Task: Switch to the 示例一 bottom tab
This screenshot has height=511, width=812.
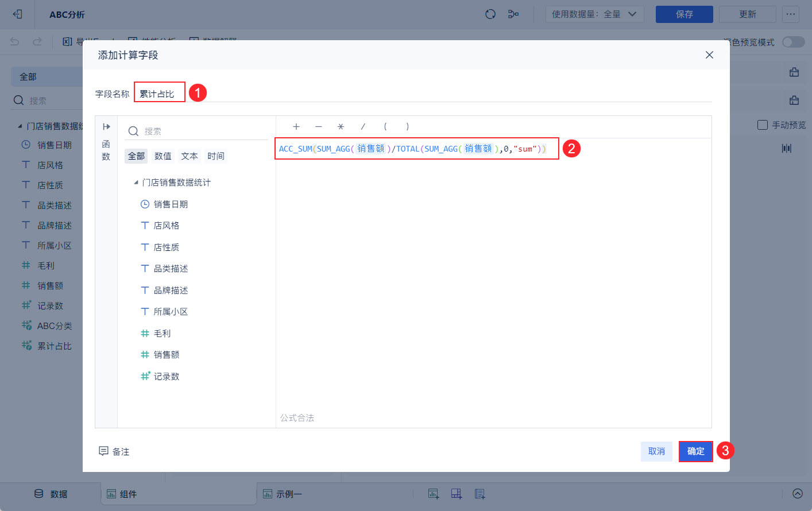Action: coord(283,494)
